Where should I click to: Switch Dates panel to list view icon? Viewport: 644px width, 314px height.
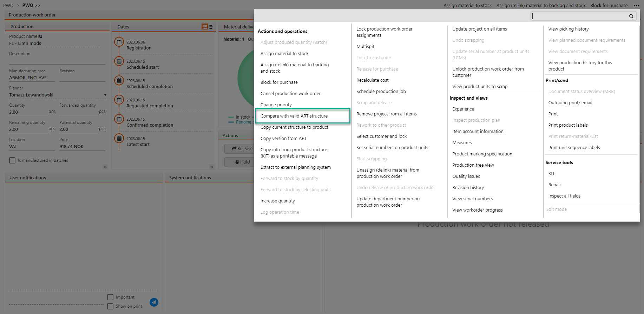[x=211, y=27]
